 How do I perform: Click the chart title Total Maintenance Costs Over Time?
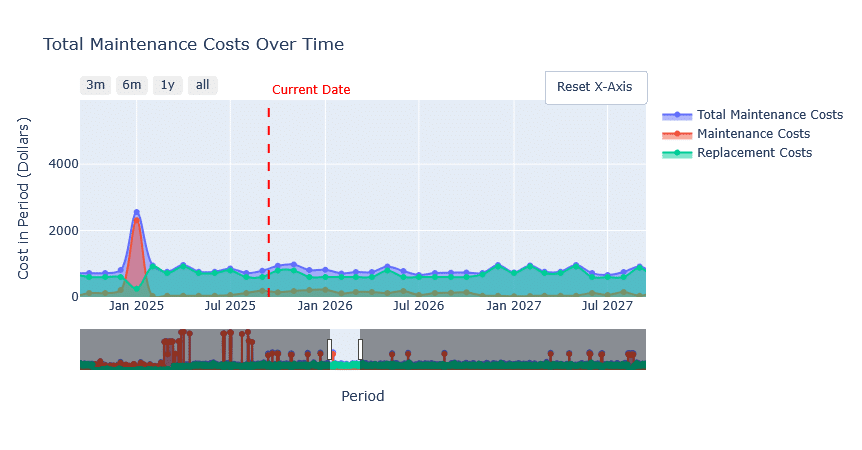tap(193, 45)
